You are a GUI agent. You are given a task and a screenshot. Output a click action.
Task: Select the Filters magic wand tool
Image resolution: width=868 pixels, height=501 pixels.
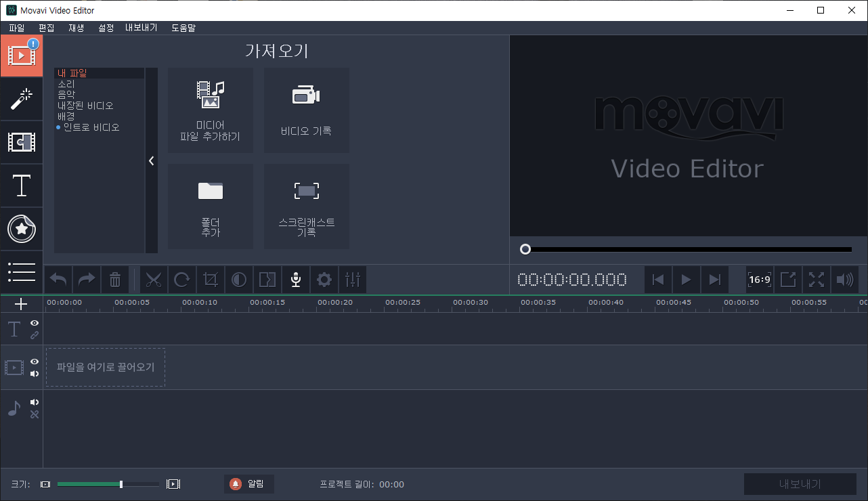point(22,100)
